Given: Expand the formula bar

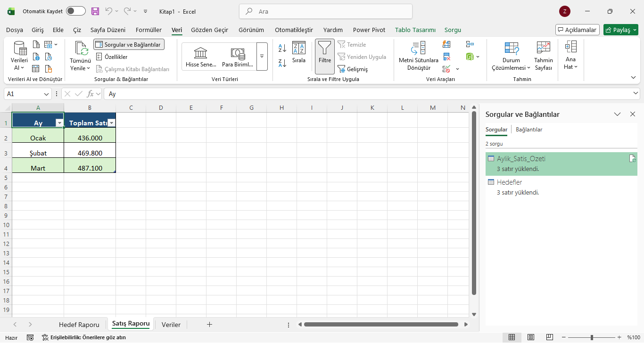Looking at the screenshot, I should pos(636,94).
